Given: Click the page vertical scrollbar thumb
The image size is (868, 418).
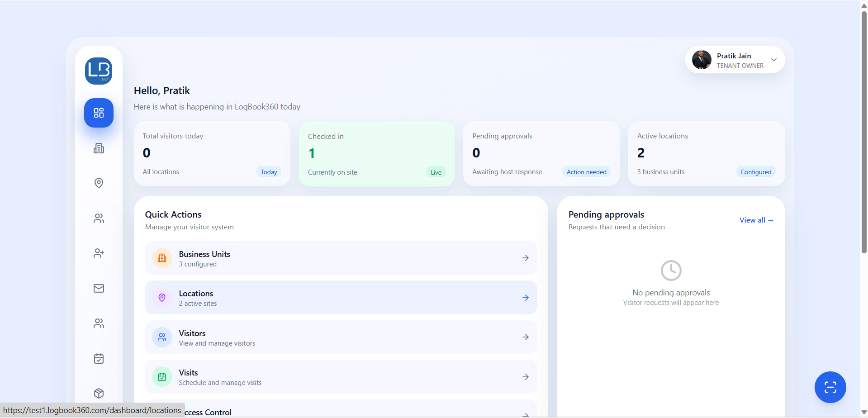Looking at the screenshot, I should click(x=864, y=131).
